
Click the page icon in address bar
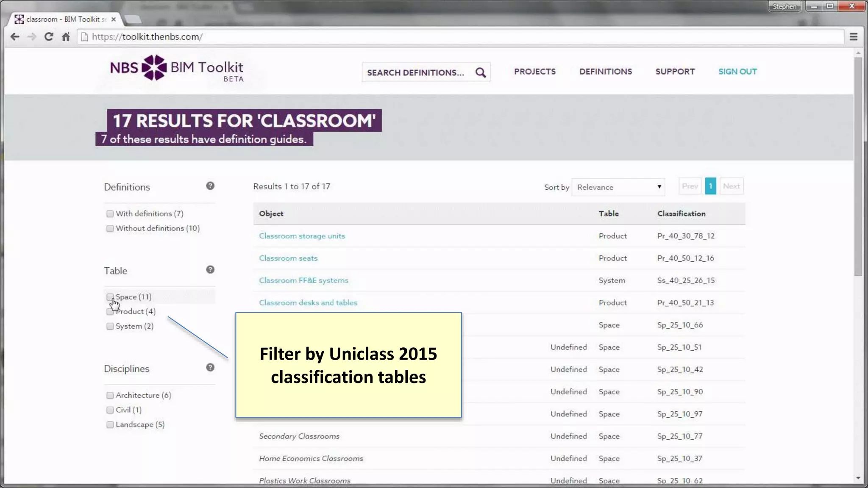pos(84,37)
